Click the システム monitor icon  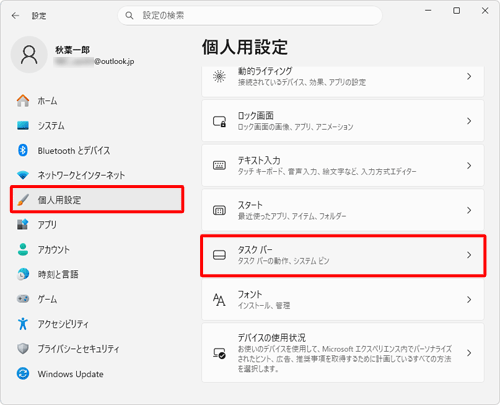23,126
